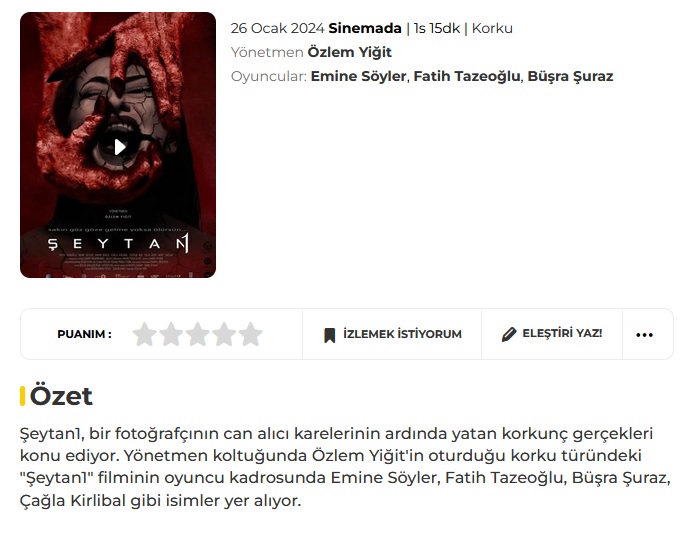Click the Sinemada release status text
Image resolution: width=690 pixels, height=533 pixels.
(x=365, y=28)
